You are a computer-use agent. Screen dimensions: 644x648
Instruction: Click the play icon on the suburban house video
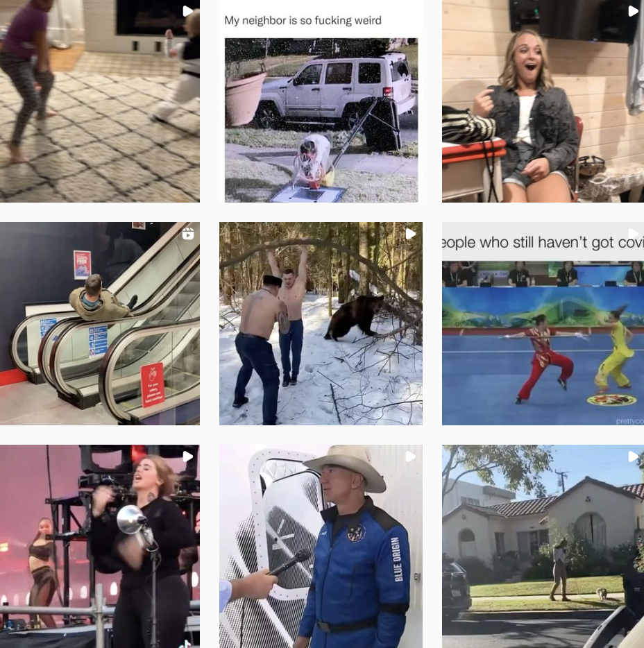pyautogui.click(x=633, y=457)
